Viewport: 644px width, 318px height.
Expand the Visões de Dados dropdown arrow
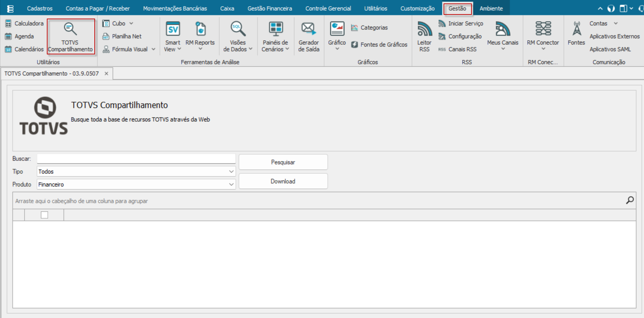251,49
